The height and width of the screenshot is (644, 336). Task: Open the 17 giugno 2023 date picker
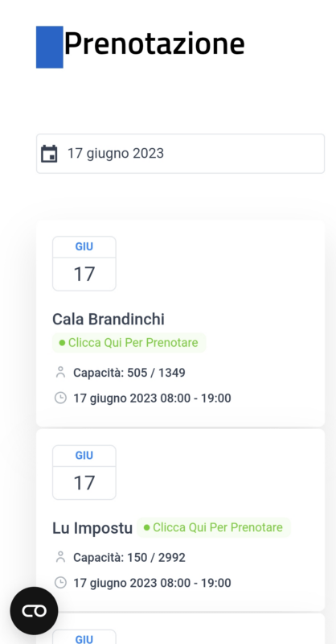click(181, 154)
